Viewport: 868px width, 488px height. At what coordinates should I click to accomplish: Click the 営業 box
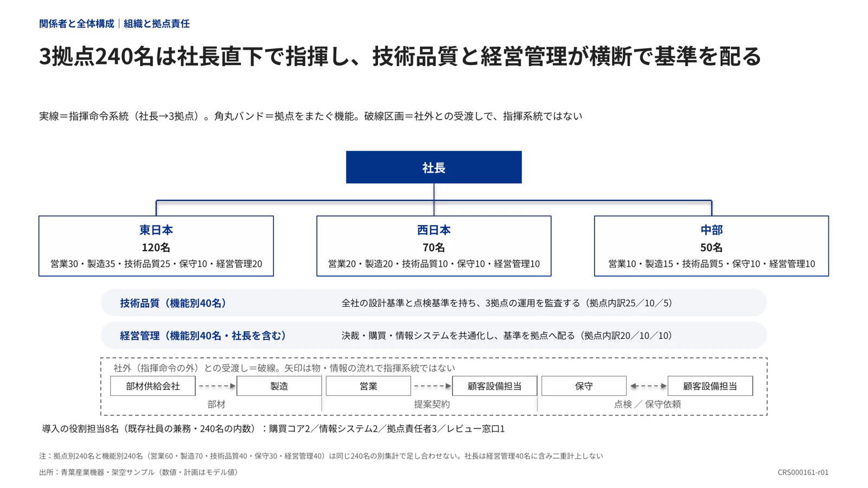pyautogui.click(x=368, y=386)
